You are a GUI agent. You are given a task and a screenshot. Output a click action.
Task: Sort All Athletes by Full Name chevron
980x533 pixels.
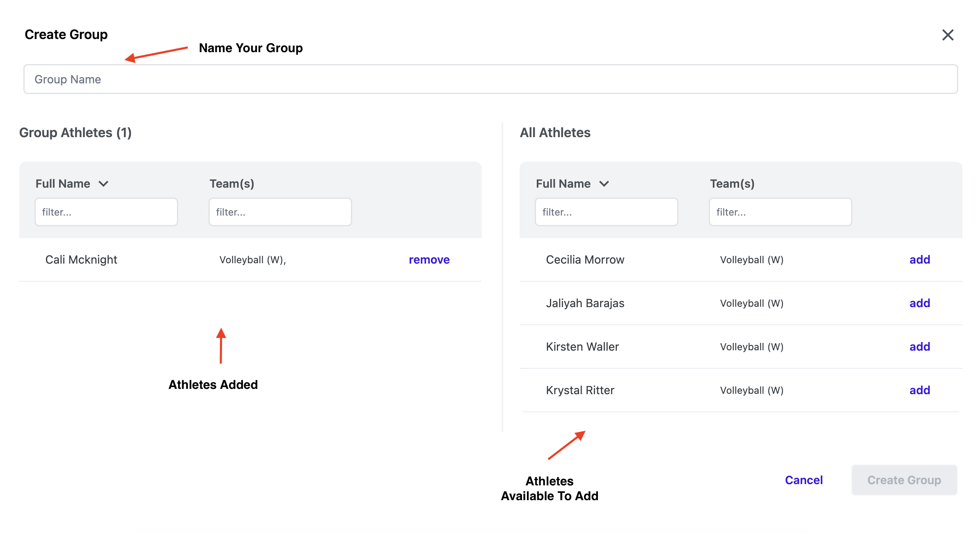click(x=604, y=184)
